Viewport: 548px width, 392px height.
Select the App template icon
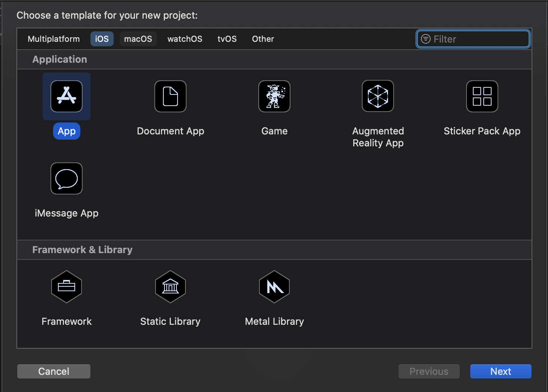[x=67, y=96]
